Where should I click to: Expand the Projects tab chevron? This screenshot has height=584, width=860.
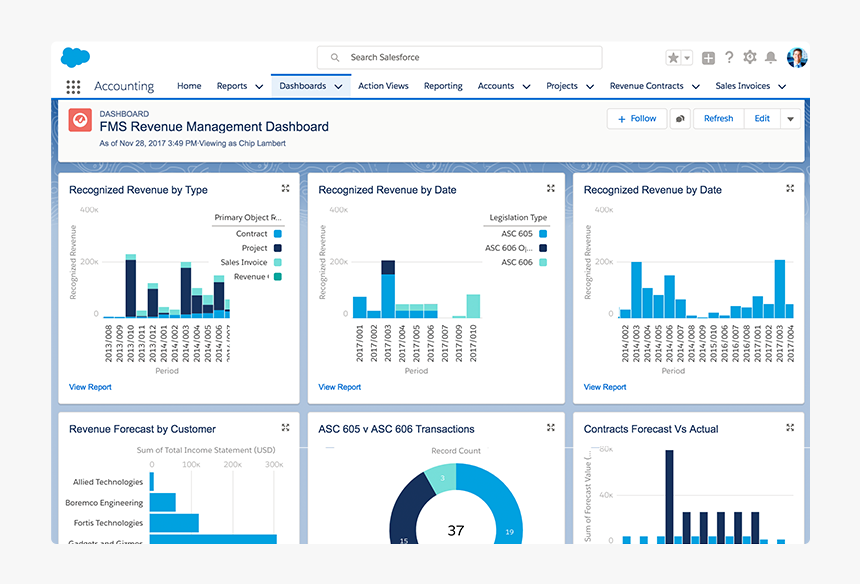[590, 87]
